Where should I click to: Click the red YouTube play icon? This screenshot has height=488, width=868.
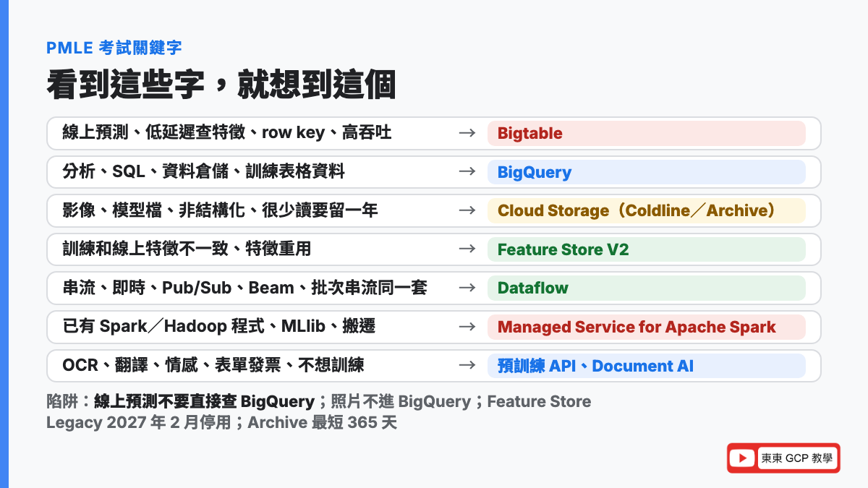[x=742, y=458]
